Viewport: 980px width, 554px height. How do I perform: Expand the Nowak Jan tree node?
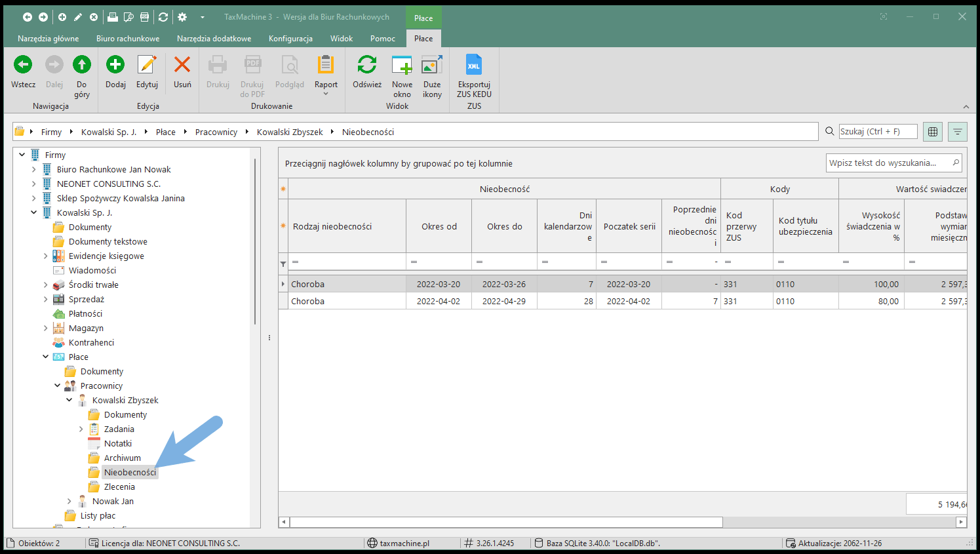click(x=69, y=502)
